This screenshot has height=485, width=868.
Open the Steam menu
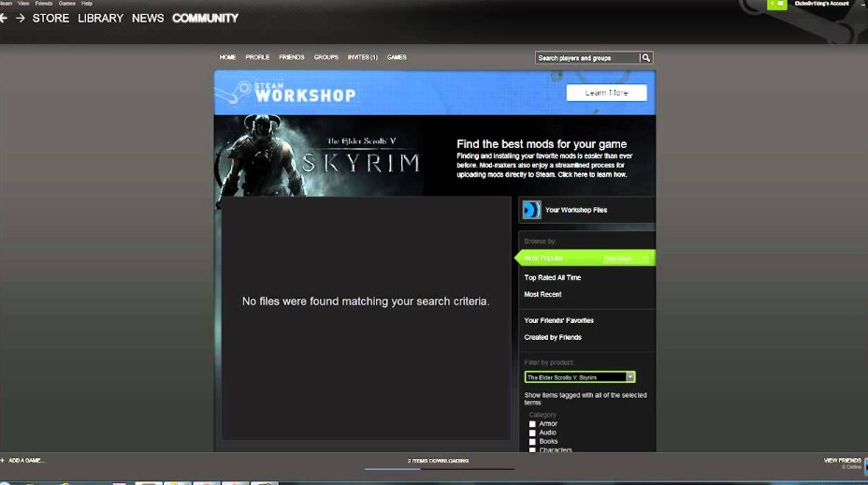click(x=7, y=4)
